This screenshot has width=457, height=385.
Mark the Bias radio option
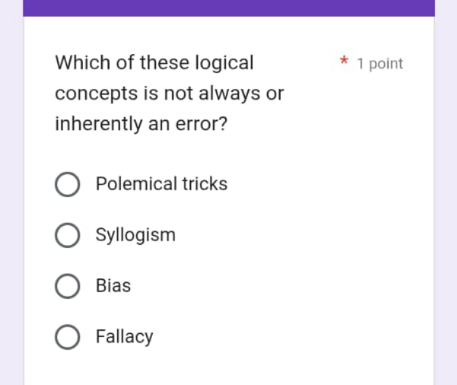[67, 286]
